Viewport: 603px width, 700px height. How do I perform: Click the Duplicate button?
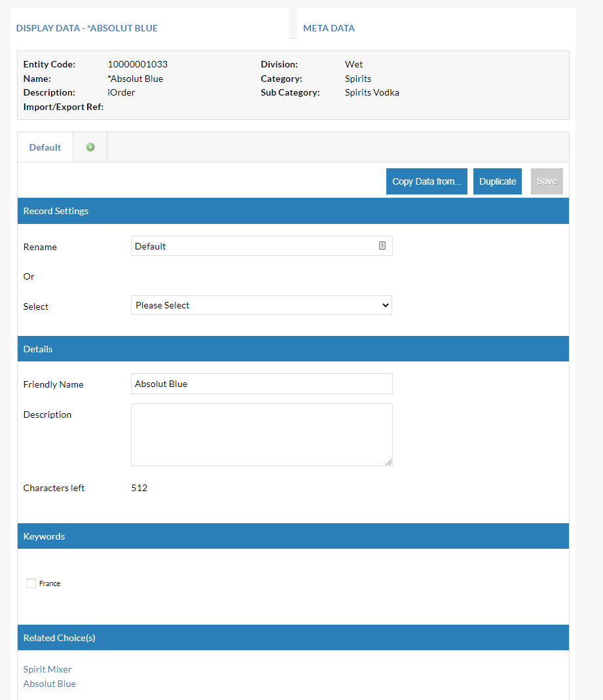click(x=497, y=181)
